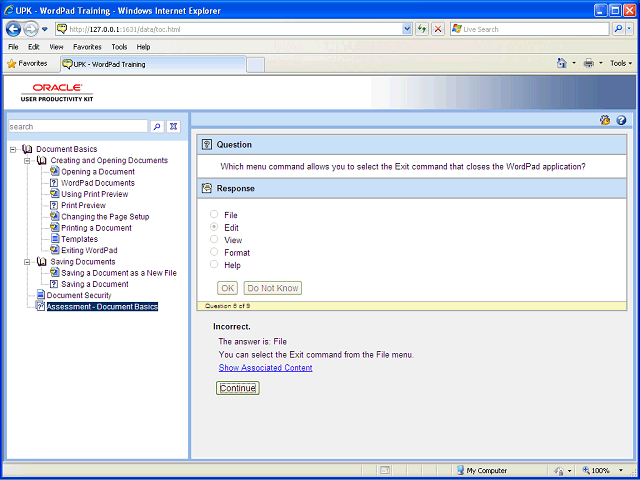
Task: Open the Tools menu in menu bar
Action: (x=119, y=47)
